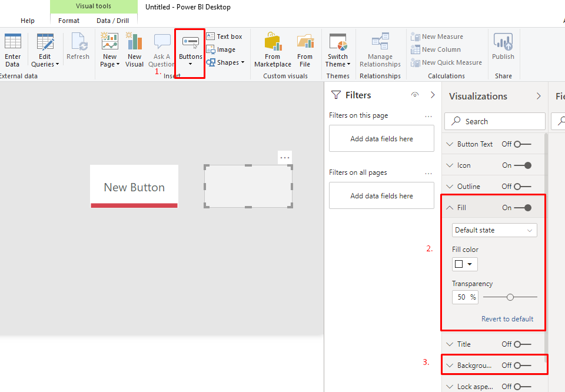
Task: Click Revert to default link
Action: (x=507, y=319)
